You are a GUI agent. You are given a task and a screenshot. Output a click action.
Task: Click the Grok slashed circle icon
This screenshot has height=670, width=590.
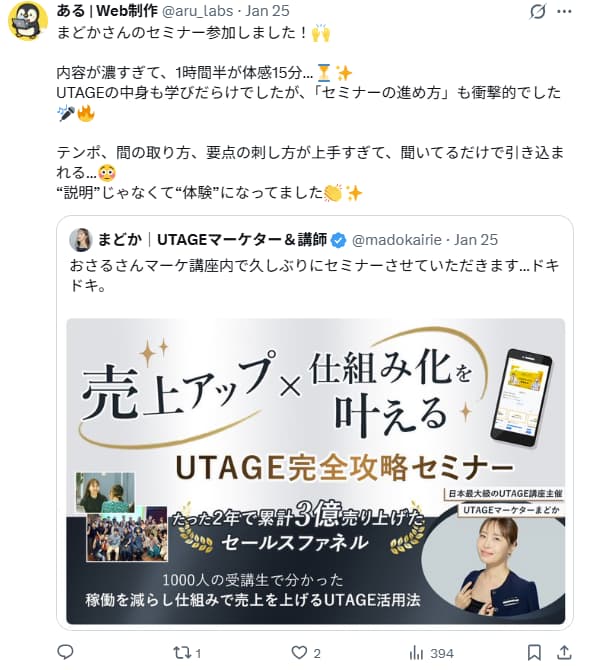[537, 12]
